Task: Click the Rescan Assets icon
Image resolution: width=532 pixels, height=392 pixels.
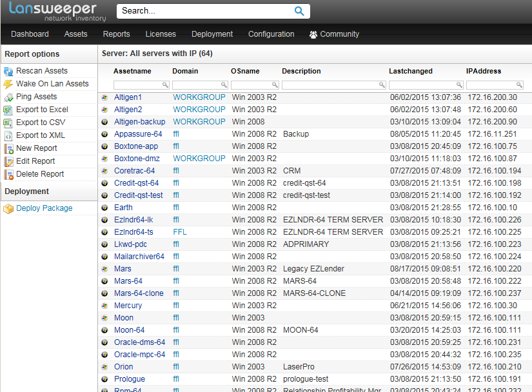Action: pyautogui.click(x=8, y=71)
